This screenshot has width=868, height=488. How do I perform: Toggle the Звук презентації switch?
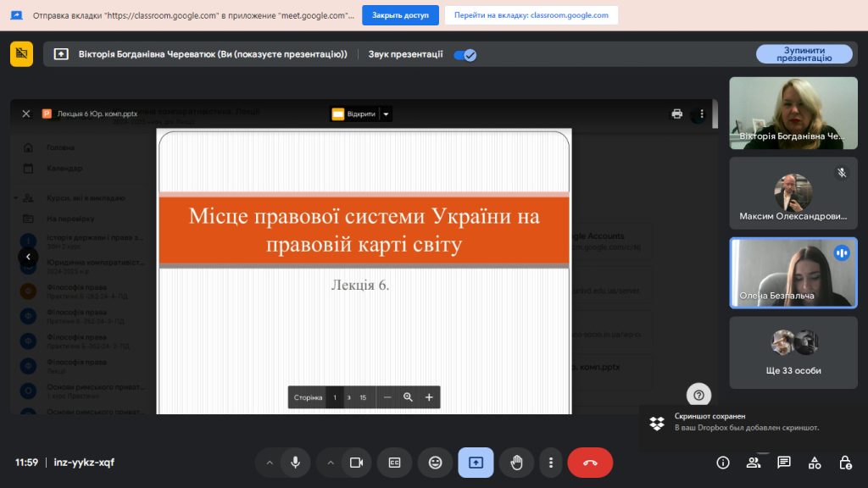[465, 54]
